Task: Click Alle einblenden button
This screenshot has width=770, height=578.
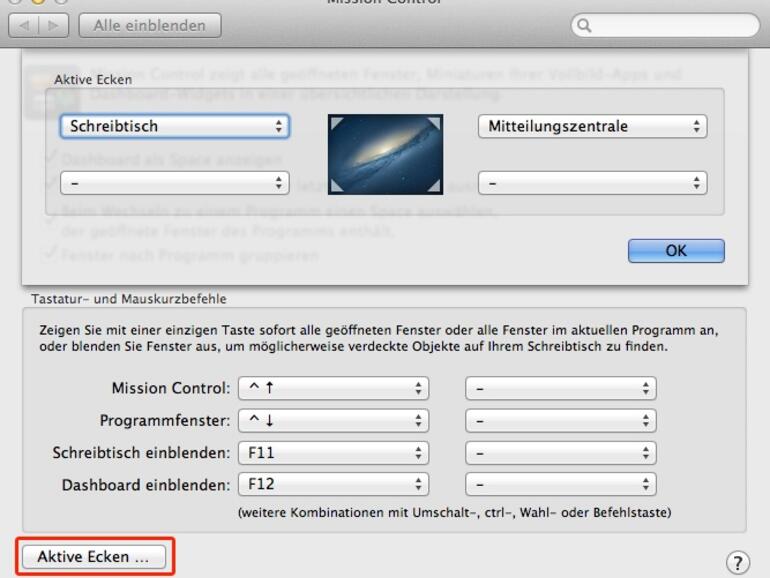Action: pyautogui.click(x=150, y=25)
